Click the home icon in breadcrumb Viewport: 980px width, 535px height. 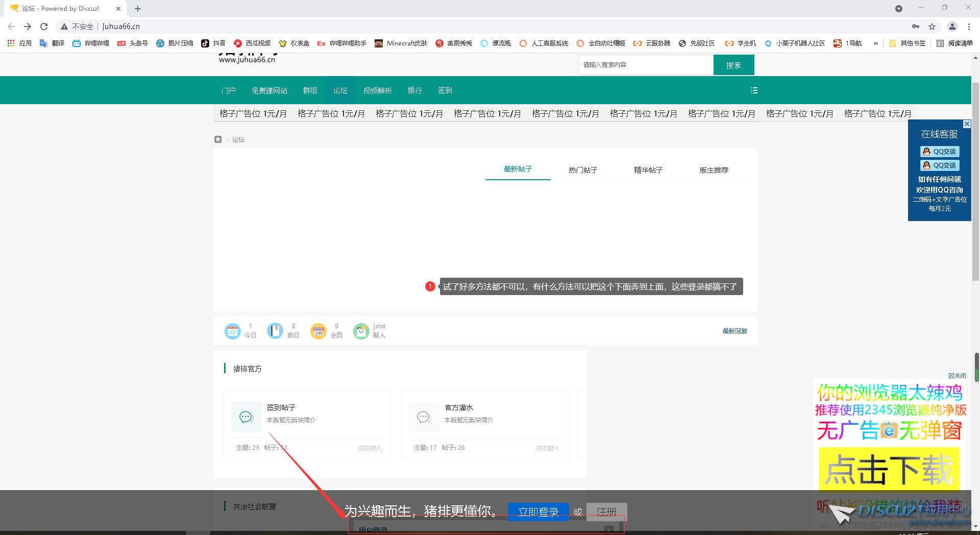(218, 139)
